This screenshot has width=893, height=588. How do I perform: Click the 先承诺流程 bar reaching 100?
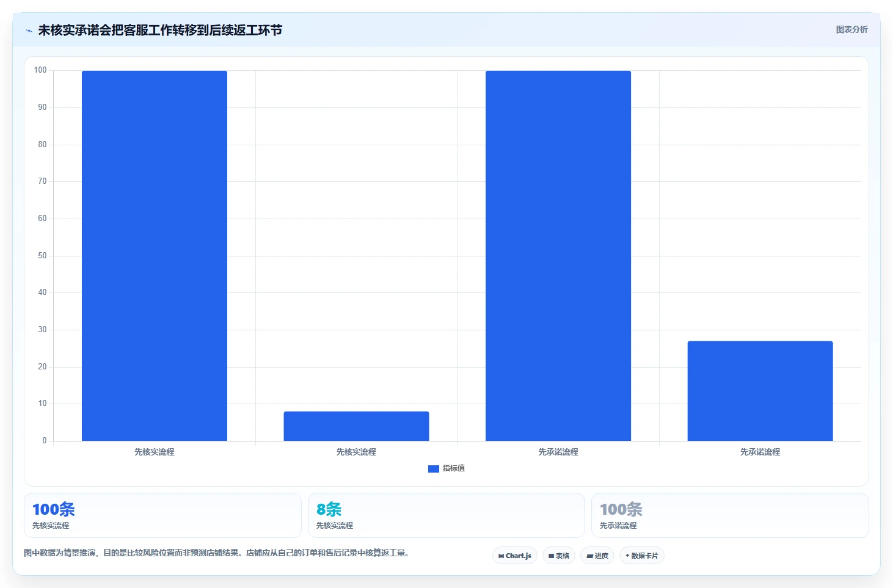point(558,256)
